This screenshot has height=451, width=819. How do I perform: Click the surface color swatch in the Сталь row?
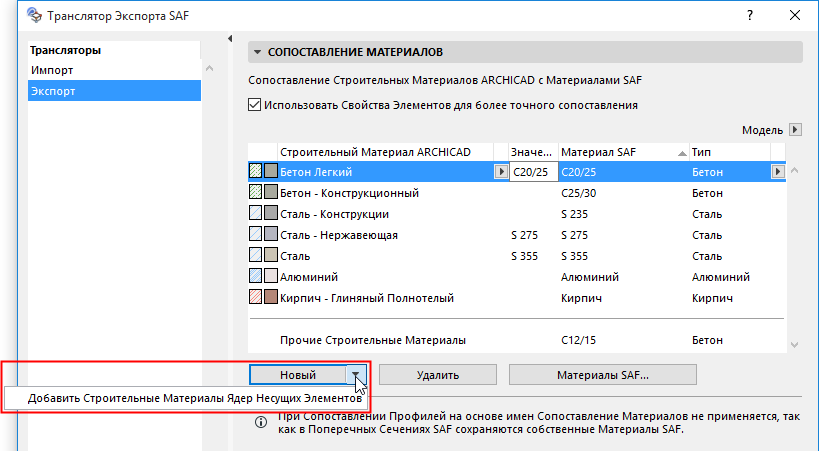pos(271,255)
